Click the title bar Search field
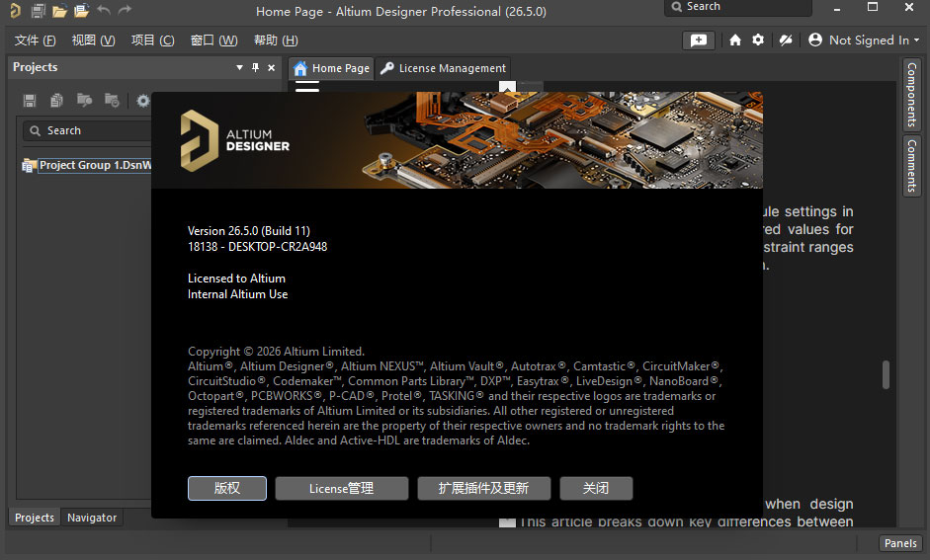 coord(738,7)
